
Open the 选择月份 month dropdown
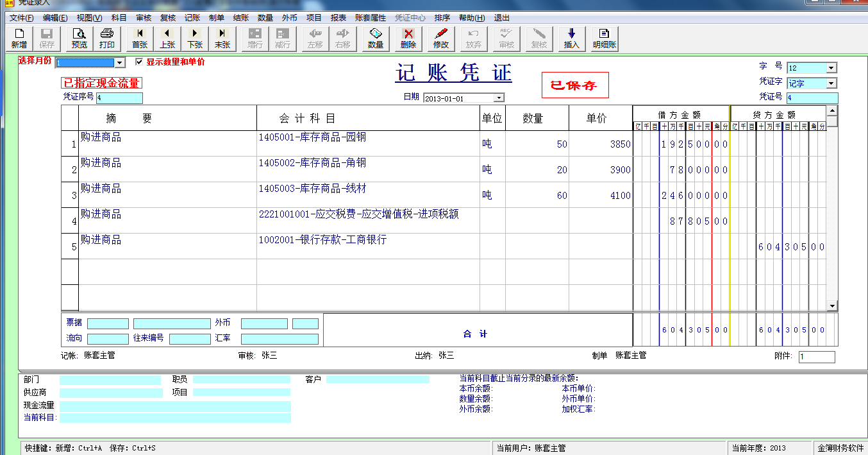pos(118,62)
